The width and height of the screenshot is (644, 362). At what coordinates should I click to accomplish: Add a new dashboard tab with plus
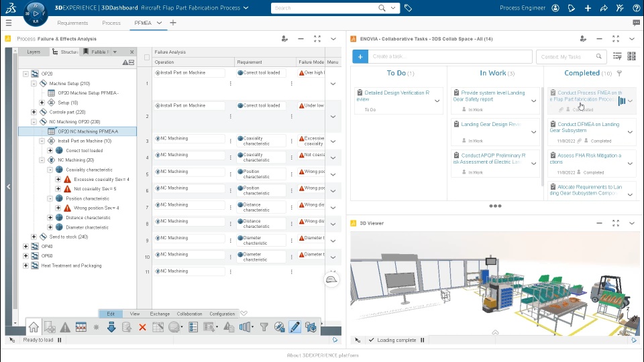(173, 23)
